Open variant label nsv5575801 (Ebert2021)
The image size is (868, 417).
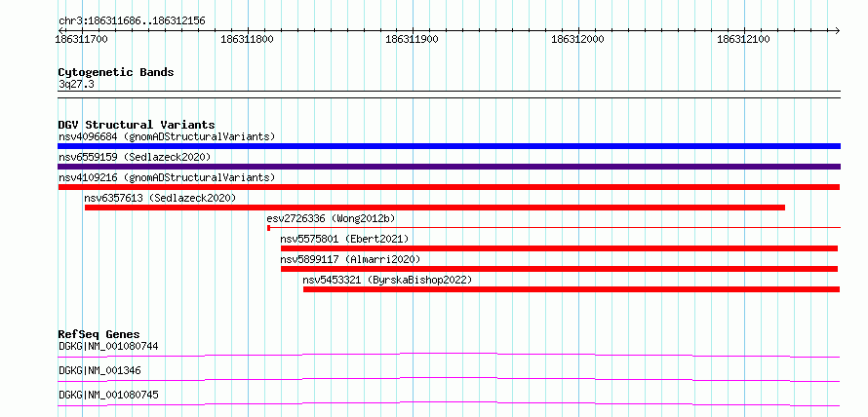click(x=344, y=239)
